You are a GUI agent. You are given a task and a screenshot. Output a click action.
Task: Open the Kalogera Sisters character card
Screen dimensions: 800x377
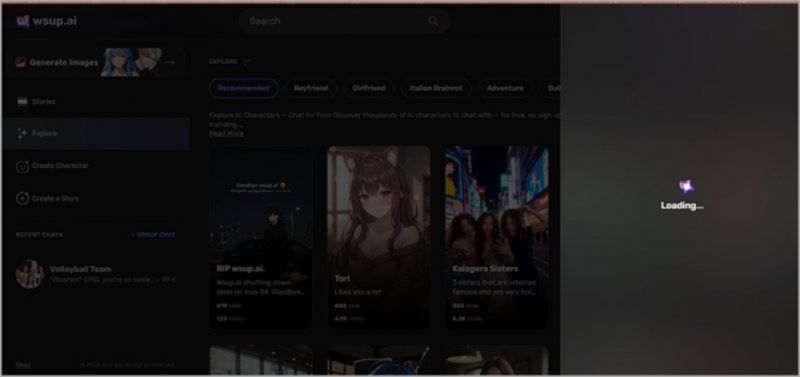497,237
